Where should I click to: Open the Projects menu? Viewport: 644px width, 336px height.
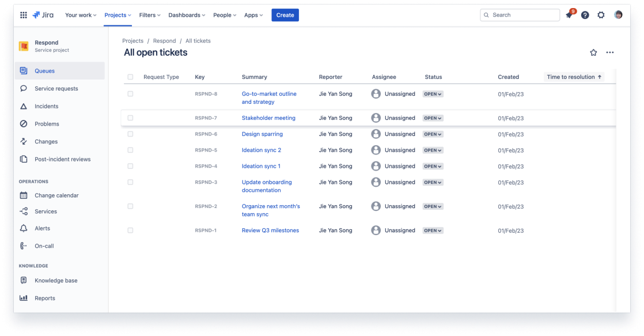118,15
